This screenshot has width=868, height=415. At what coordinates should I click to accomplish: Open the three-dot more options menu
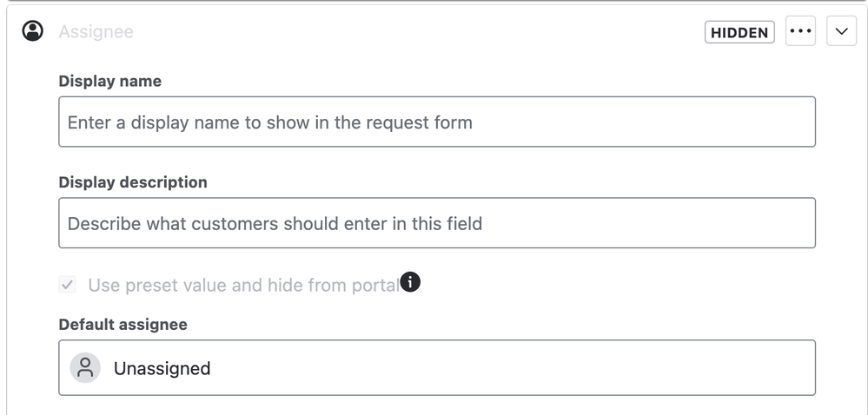point(800,31)
